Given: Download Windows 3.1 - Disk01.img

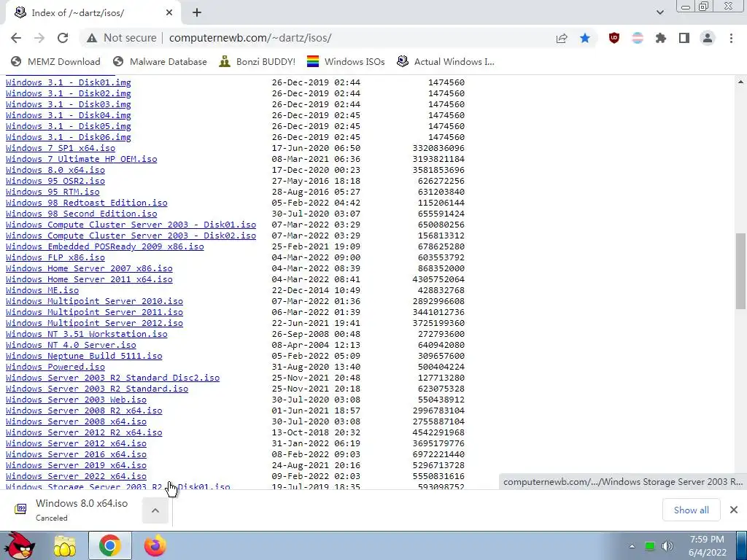Looking at the screenshot, I should click(x=68, y=82).
